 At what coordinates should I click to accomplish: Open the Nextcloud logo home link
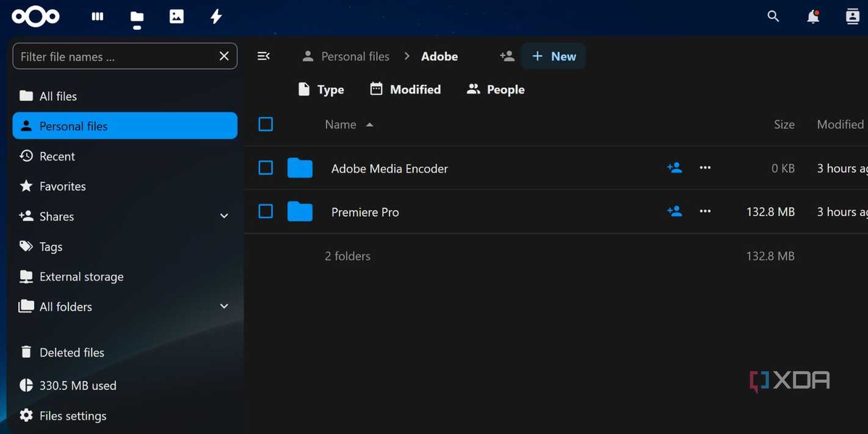(x=35, y=16)
